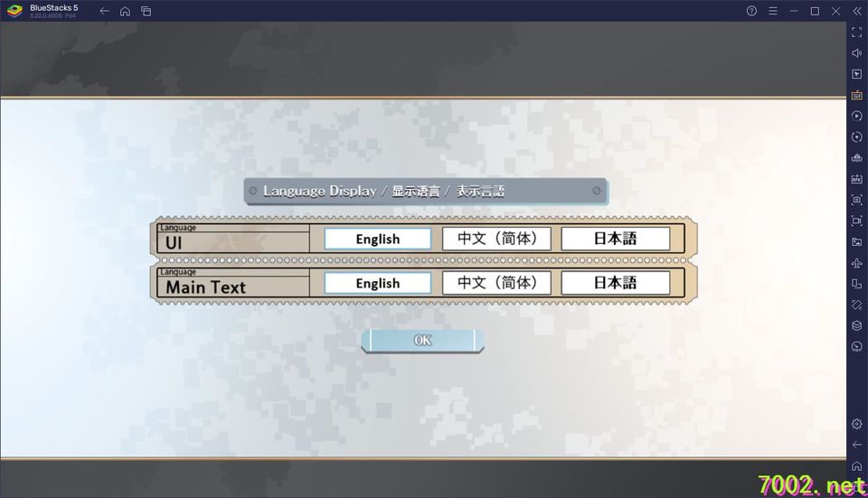Click the UI language row label
The image size is (868, 498).
pyautogui.click(x=174, y=243)
